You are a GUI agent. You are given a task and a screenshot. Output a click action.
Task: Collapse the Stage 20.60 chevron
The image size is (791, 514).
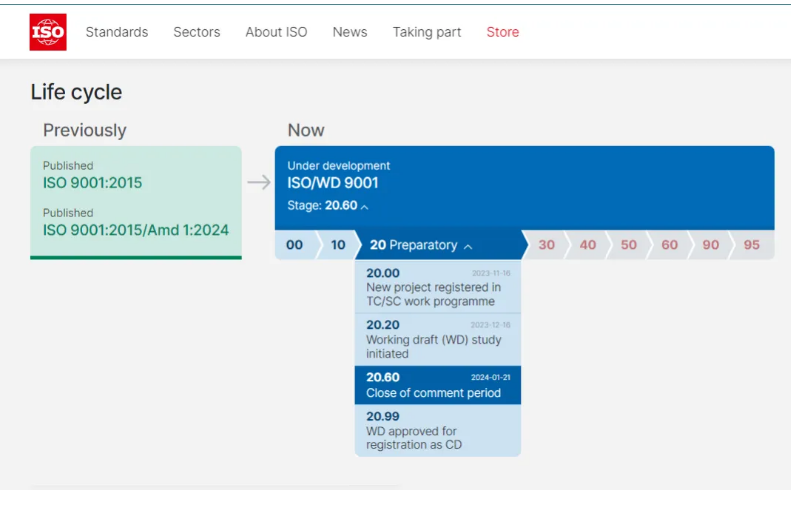coord(365,206)
